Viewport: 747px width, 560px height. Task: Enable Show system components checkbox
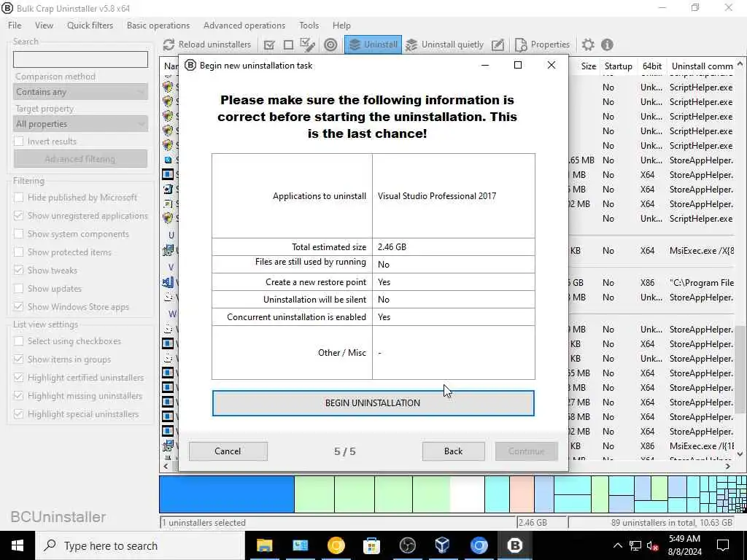[18, 234]
